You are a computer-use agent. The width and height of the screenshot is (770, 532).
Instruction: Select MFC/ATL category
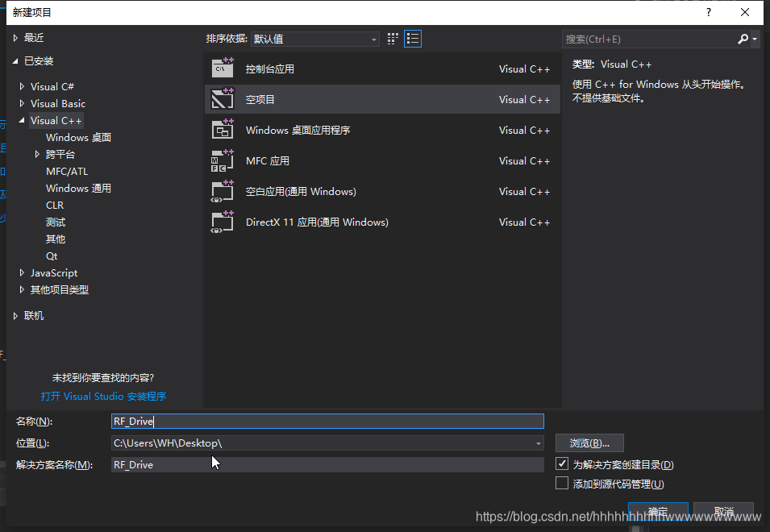pyautogui.click(x=67, y=171)
